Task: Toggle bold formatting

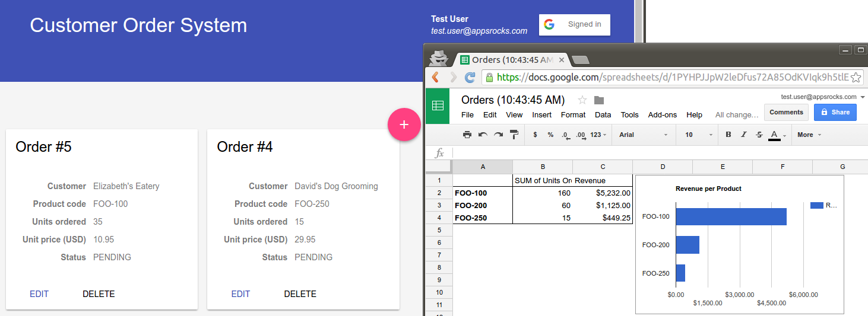Action: click(x=728, y=135)
